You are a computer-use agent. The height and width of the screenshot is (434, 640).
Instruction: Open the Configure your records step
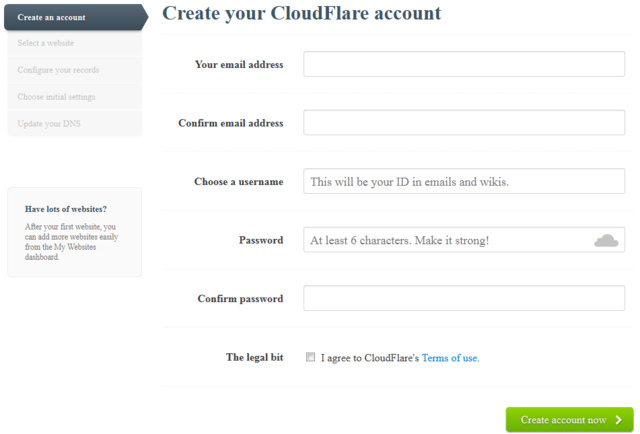coord(75,70)
